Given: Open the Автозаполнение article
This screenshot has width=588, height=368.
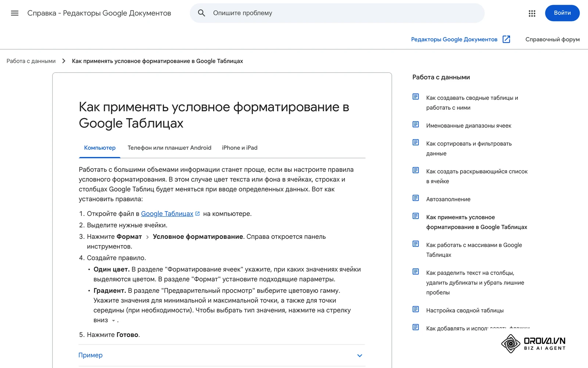Looking at the screenshot, I should click(448, 199).
